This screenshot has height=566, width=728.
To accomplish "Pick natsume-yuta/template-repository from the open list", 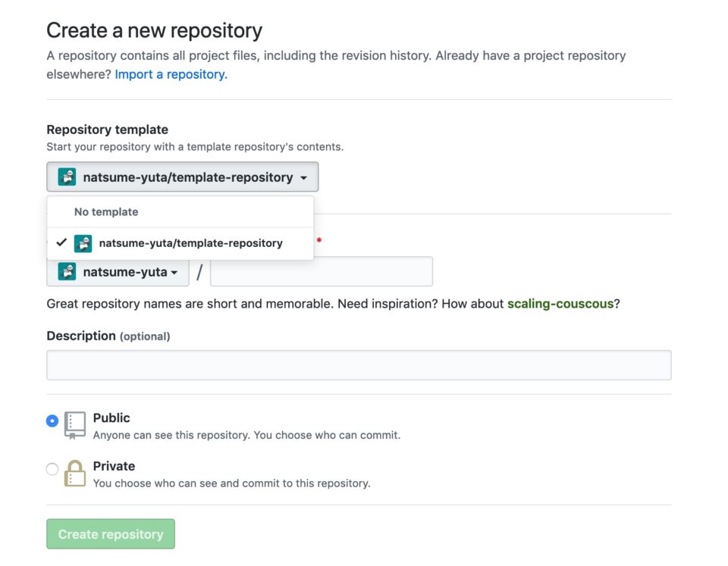I will point(190,243).
